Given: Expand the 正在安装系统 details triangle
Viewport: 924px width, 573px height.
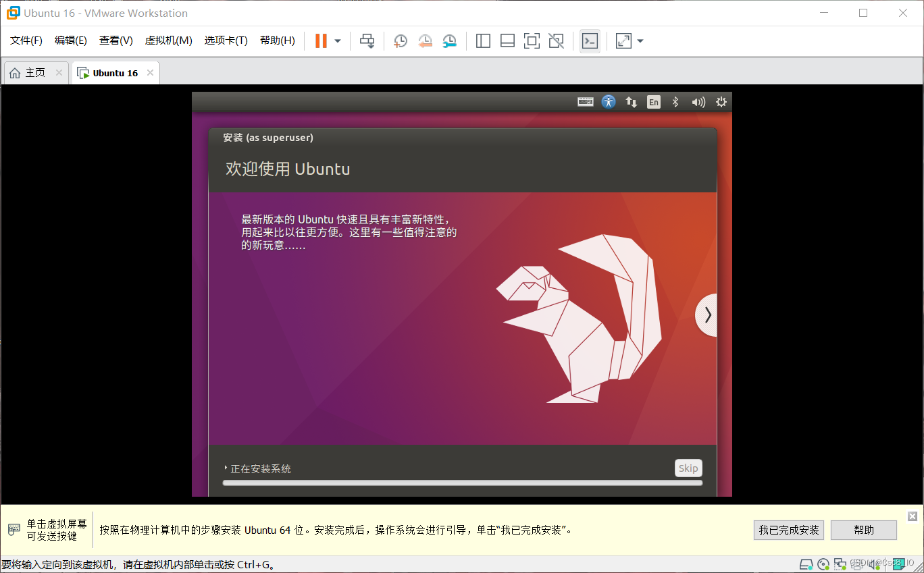Looking at the screenshot, I should click(226, 468).
